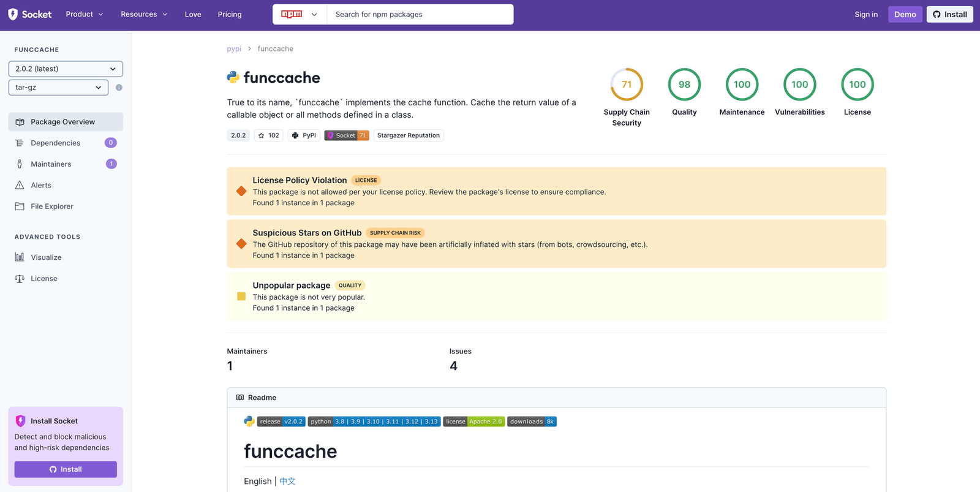This screenshot has width=980, height=492.
Task: Click the PyPI cube icon badge
Action: coord(295,135)
